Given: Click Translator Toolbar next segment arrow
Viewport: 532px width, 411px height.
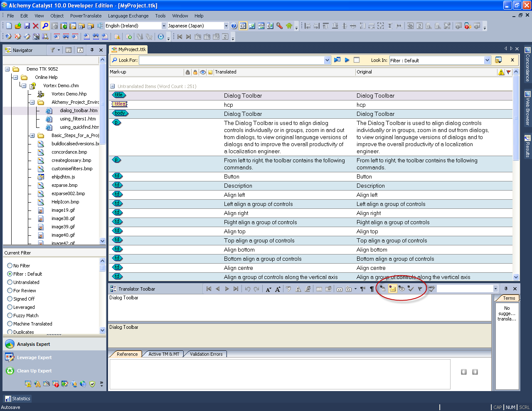Looking at the screenshot, I should (x=227, y=289).
